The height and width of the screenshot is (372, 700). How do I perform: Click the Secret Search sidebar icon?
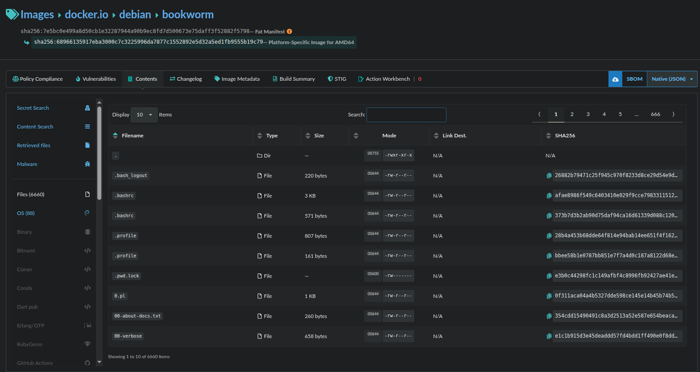point(88,108)
